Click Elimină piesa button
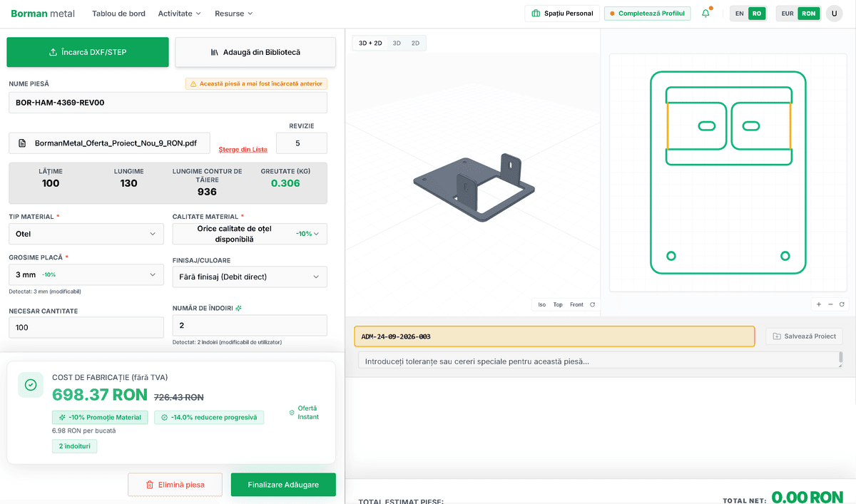The image size is (856, 504). click(175, 485)
